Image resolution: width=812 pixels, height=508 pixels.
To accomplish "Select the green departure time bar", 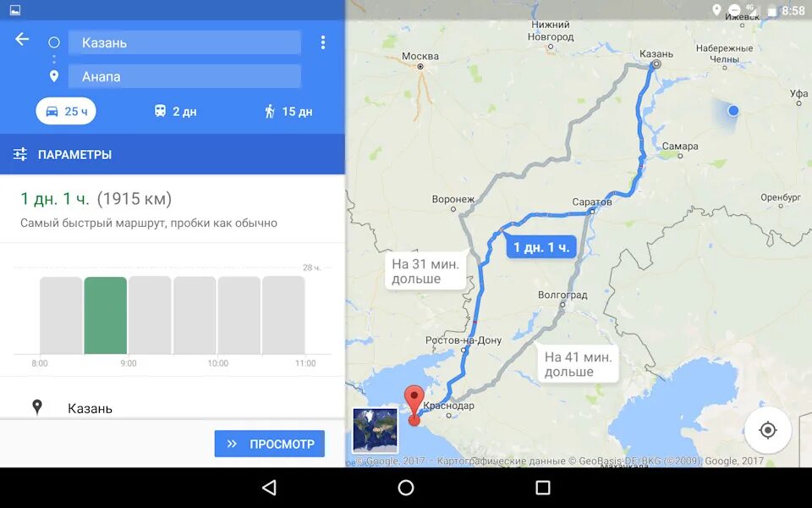I will point(106,315).
